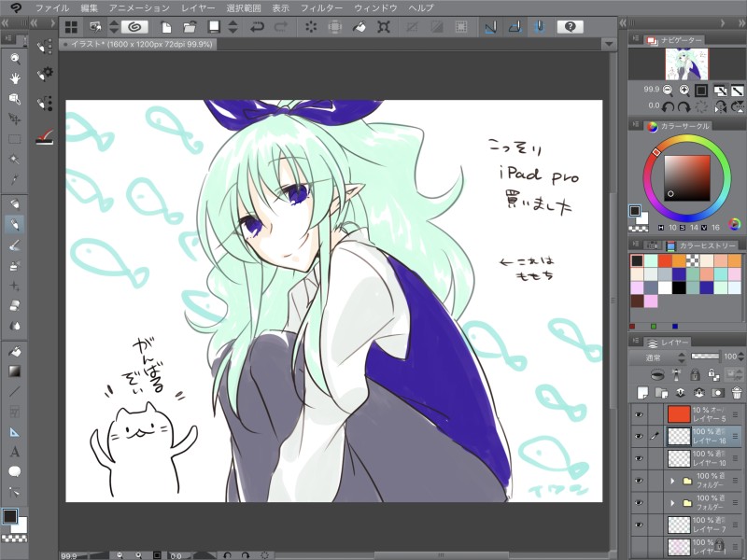Open the Color Circle palette menu icon

point(636,124)
